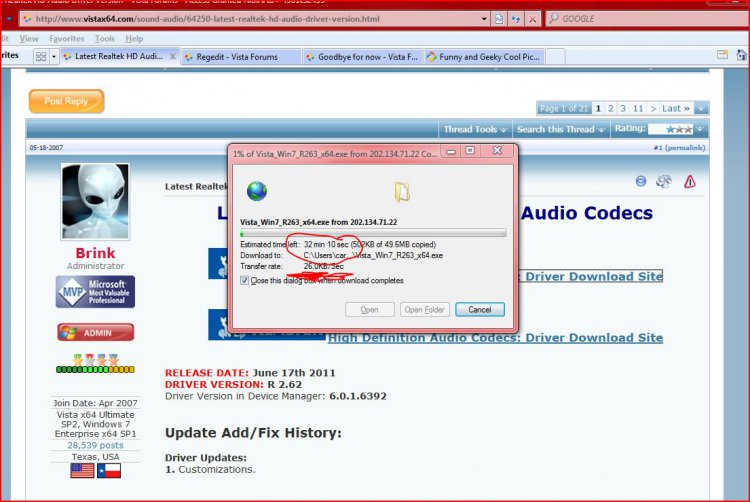Click the red report post warning icon
The image size is (750, 502).
tap(690, 182)
